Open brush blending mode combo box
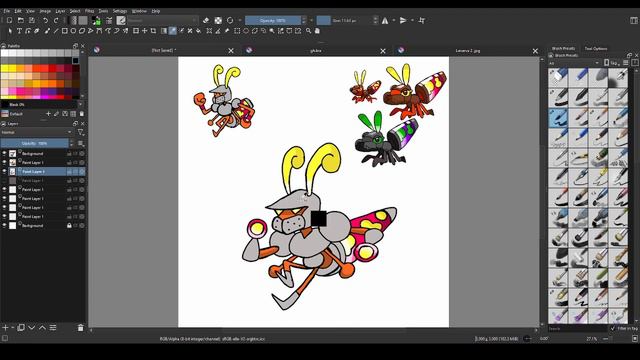This screenshot has width=640, height=360. click(162, 20)
